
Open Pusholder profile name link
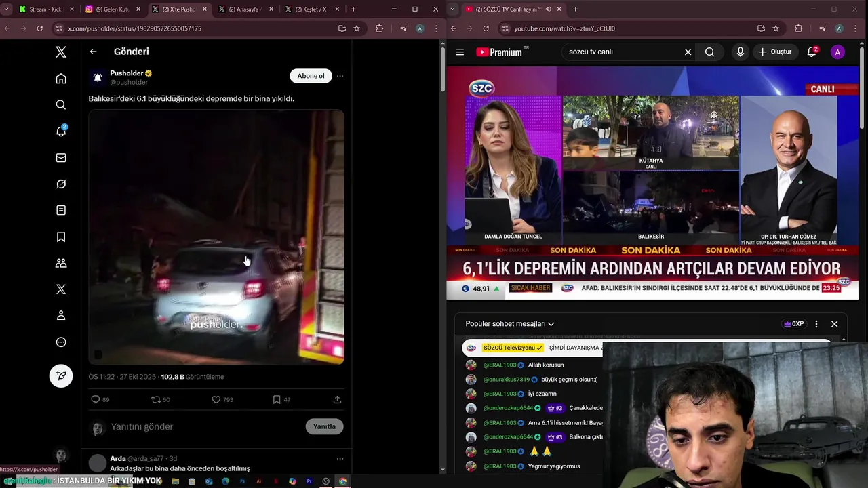(x=127, y=73)
